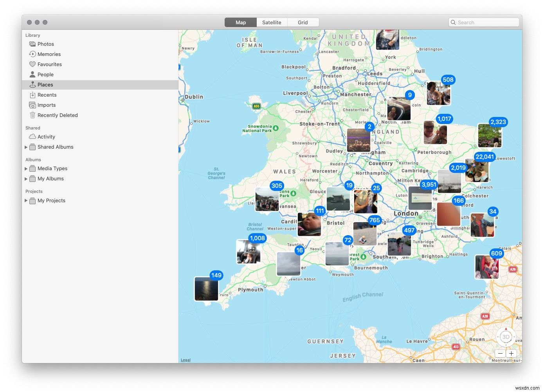544x392 pixels.
Task: Open the Activity cloud icon
Action: 32,137
